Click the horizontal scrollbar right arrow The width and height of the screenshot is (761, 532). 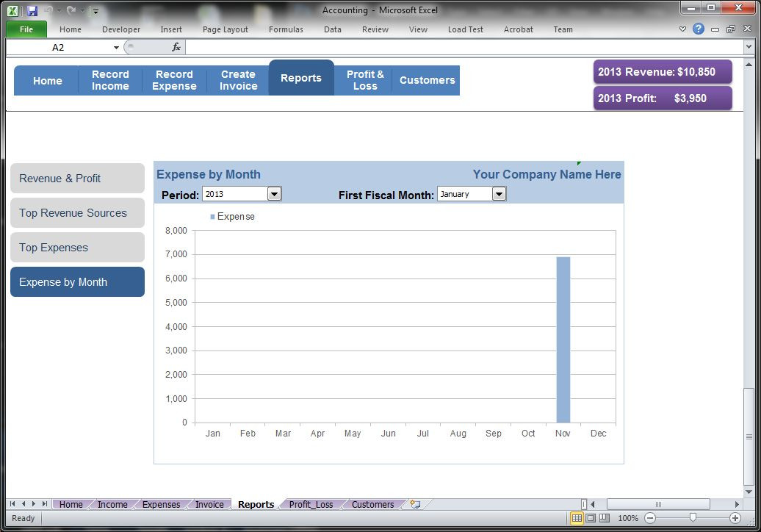point(737,504)
